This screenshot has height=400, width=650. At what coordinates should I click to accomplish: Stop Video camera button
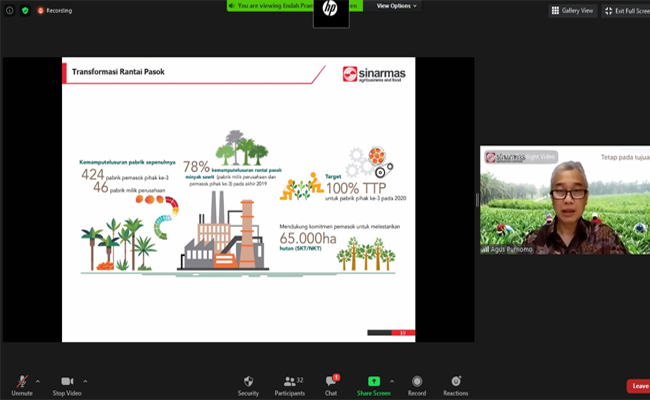click(67, 385)
